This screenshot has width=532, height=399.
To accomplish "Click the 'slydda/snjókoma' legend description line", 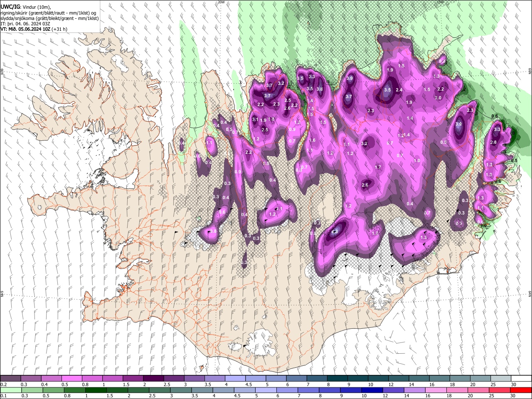I will (49, 18).
